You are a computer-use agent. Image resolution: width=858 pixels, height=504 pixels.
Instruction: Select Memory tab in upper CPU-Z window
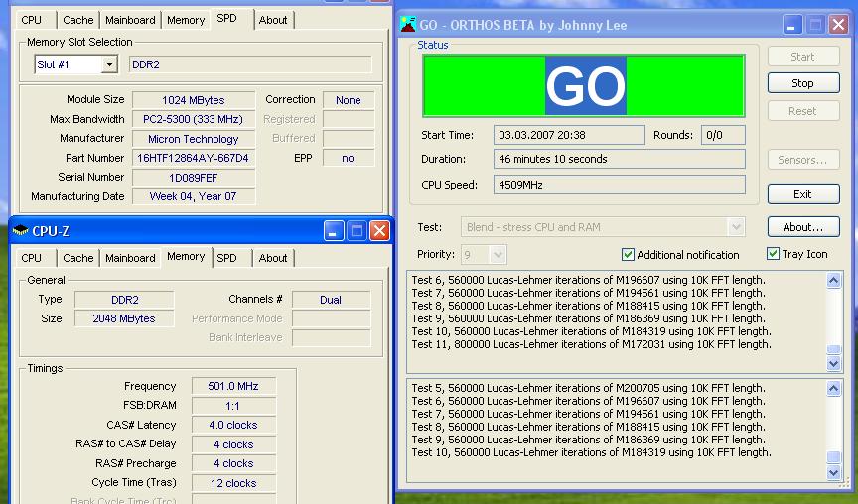[186, 20]
